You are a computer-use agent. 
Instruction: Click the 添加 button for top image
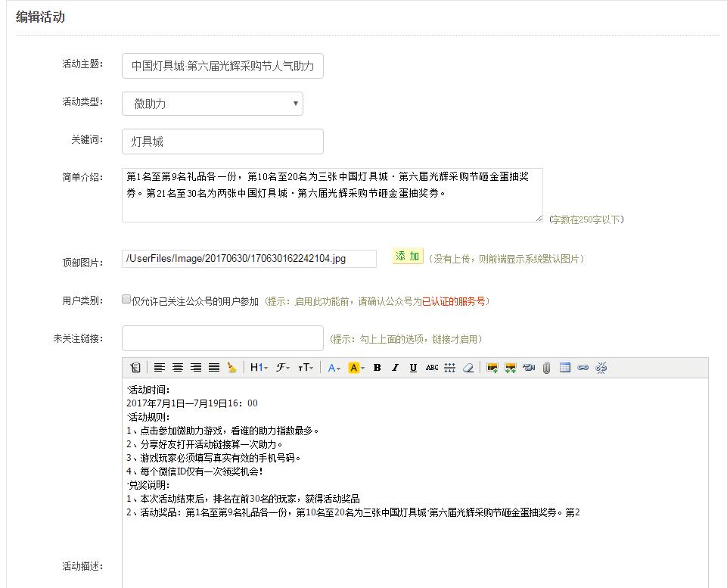(x=407, y=257)
